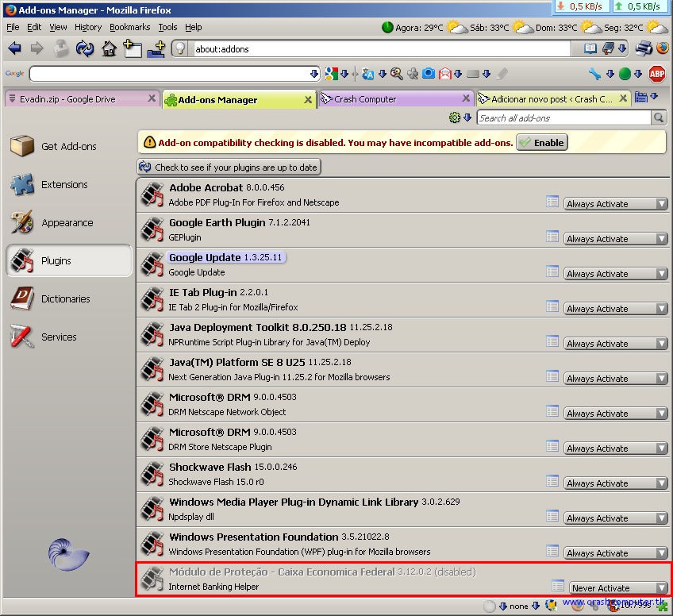Open the History menu
Screen dimensions: 673x616
[x=88, y=27]
